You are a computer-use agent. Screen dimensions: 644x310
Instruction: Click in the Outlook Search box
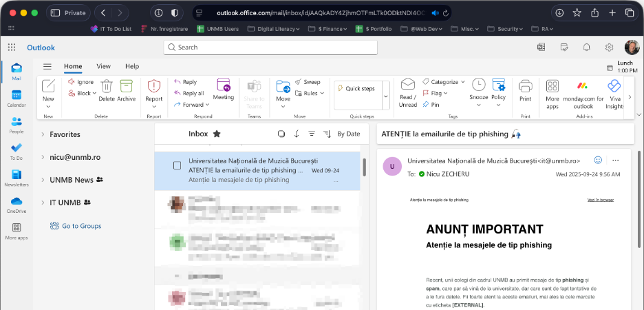(270, 48)
